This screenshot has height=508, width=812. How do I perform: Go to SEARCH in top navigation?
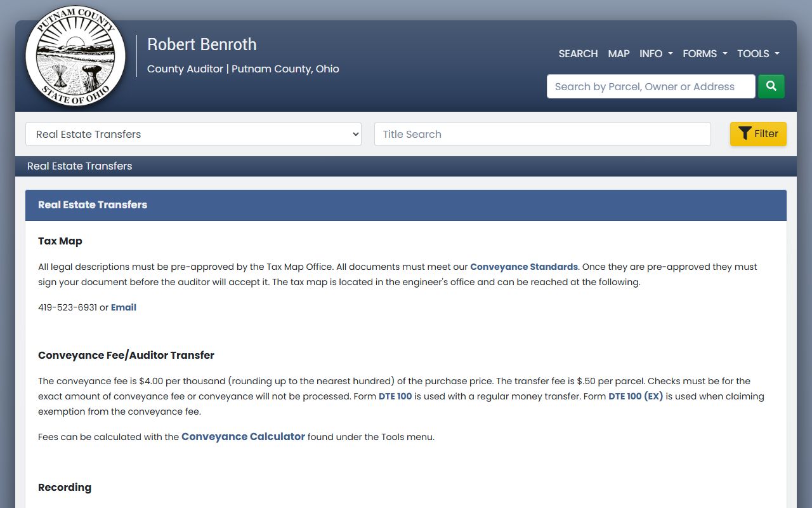[578, 53]
